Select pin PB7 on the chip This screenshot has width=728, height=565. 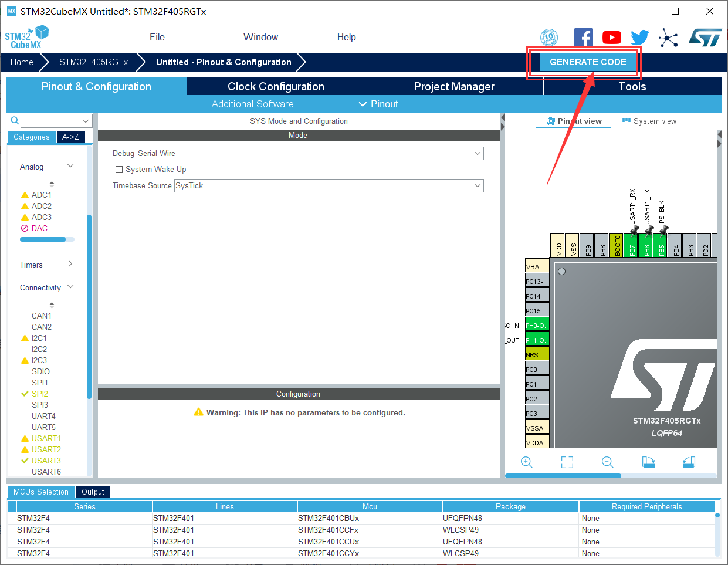(x=631, y=245)
